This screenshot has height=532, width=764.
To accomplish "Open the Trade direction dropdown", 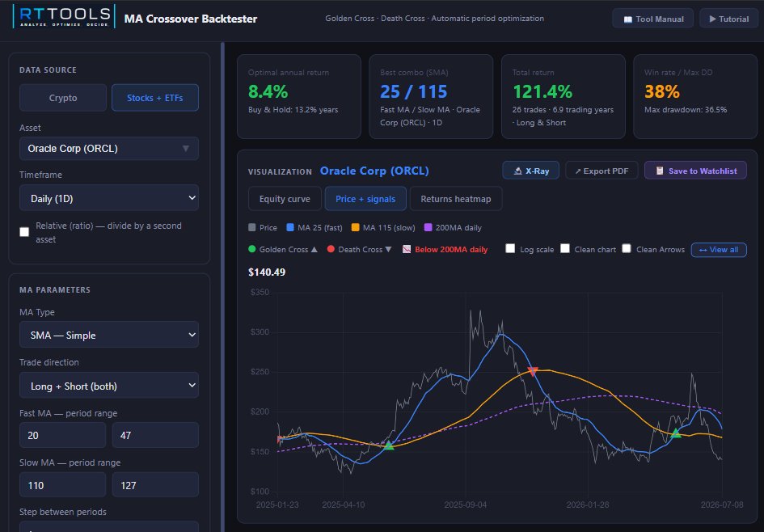I will [x=108, y=386].
